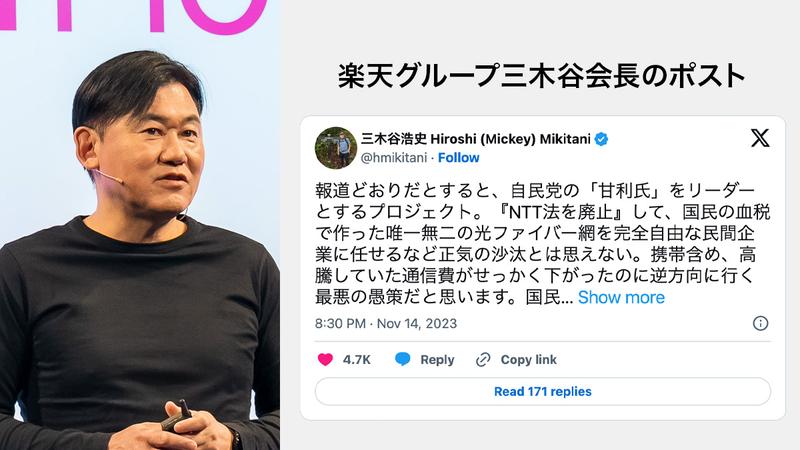
Task: Click the headline 楽天グループ三木谷会長のポスト
Action: [541, 76]
